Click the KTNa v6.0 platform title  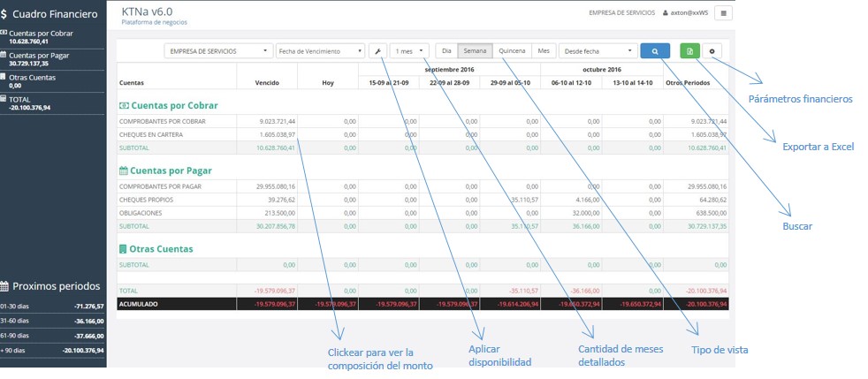click(147, 11)
